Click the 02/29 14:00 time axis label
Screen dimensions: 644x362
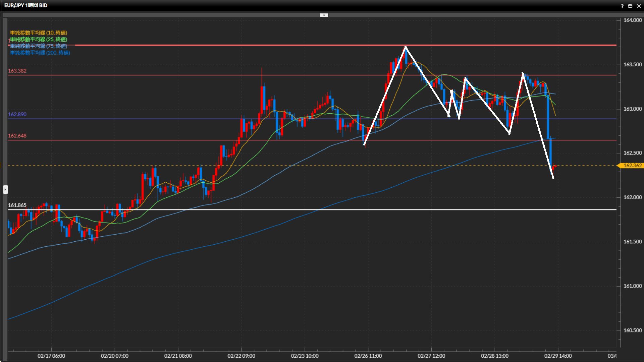(x=558, y=356)
